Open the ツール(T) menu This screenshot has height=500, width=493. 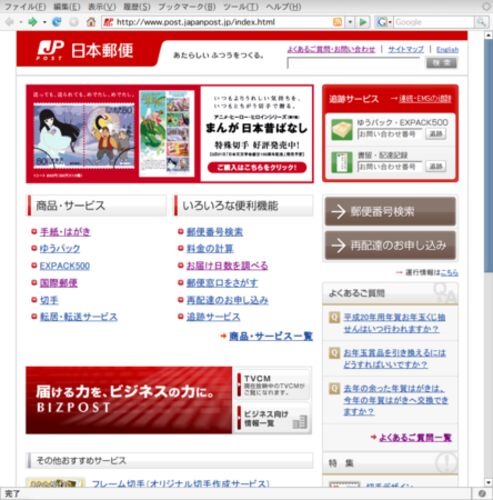point(241,7)
